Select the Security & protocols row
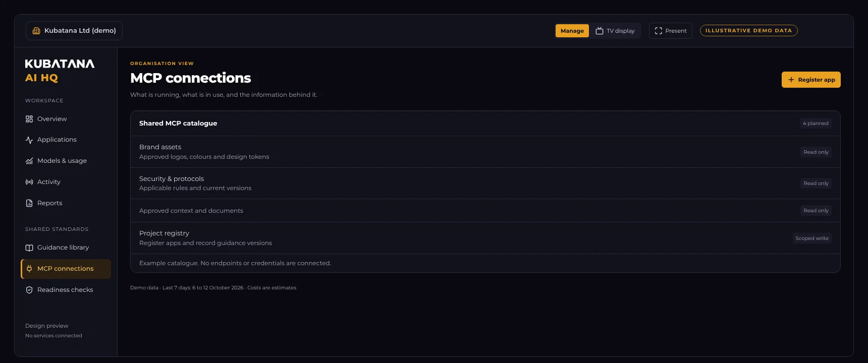Viewport: 868px width, 363px height. pos(485,183)
